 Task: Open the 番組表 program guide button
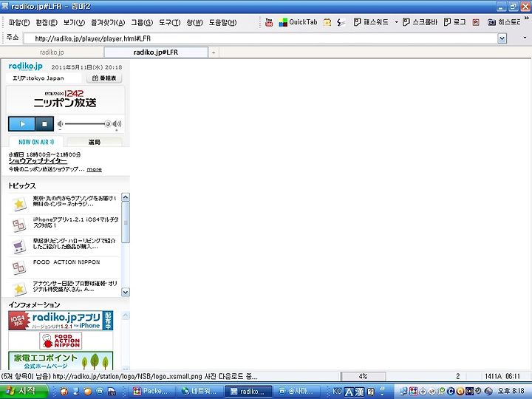click(x=104, y=78)
